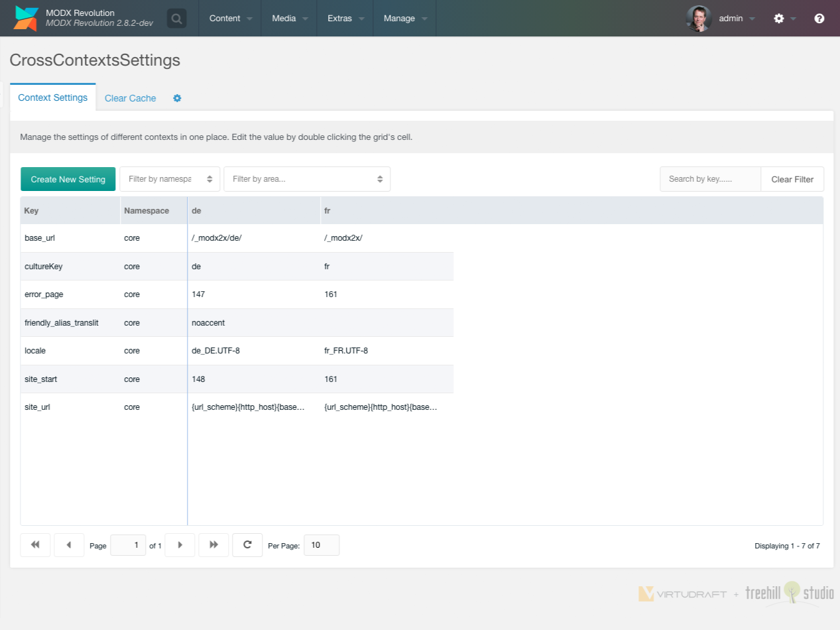This screenshot has width=840, height=630.
Task: Open the gear tab next to Clear Cache
Action: click(177, 98)
